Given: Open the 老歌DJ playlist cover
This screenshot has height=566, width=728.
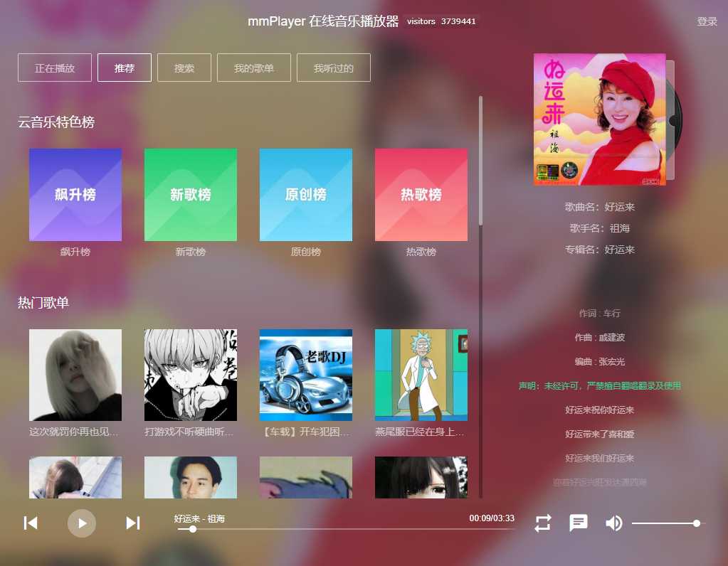Looking at the screenshot, I should pyautogui.click(x=305, y=375).
